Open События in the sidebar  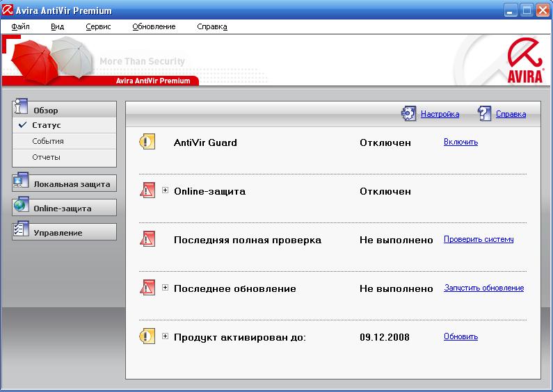64,141
